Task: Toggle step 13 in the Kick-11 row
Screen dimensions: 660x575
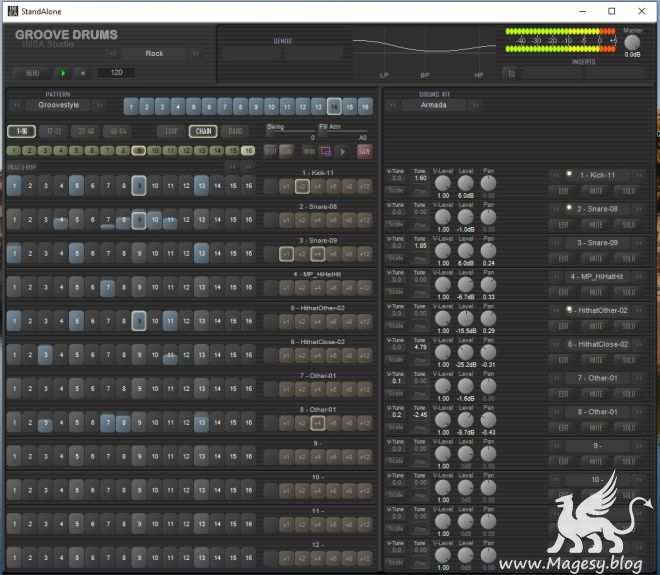Action: point(201,186)
